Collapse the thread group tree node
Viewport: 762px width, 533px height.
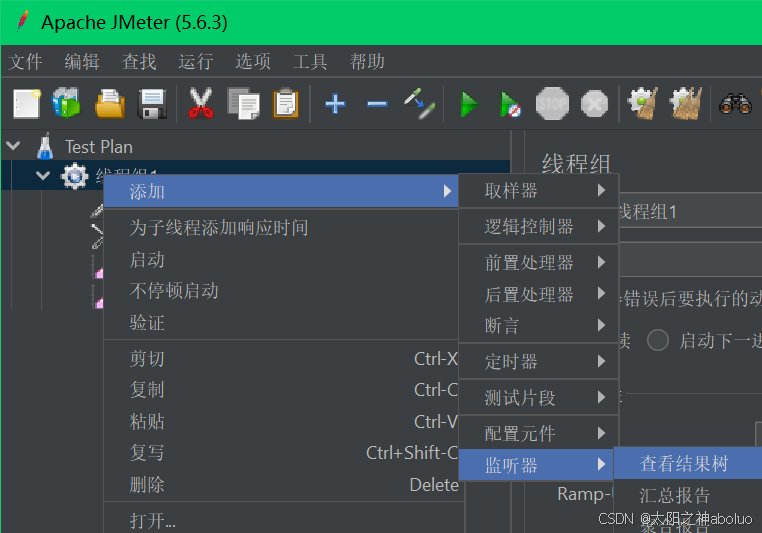pos(43,175)
